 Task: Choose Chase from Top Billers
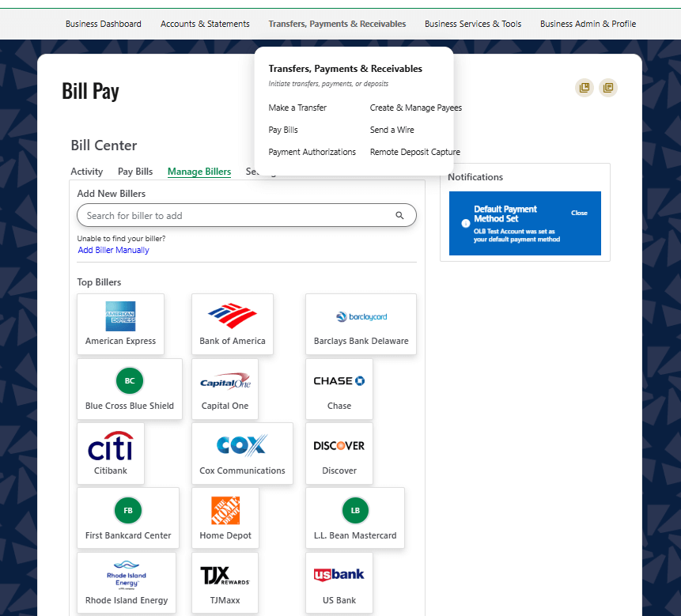339,380
